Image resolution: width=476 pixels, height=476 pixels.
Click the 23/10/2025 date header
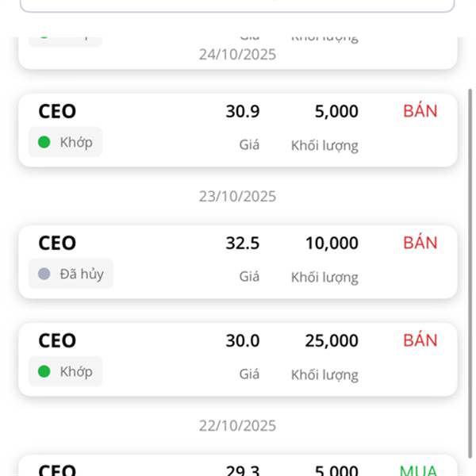click(237, 196)
